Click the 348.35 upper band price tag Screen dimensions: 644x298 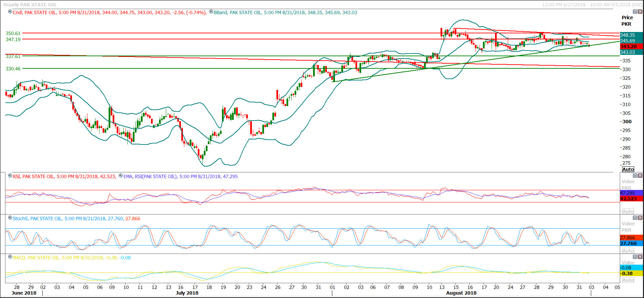pyautogui.click(x=632, y=35)
